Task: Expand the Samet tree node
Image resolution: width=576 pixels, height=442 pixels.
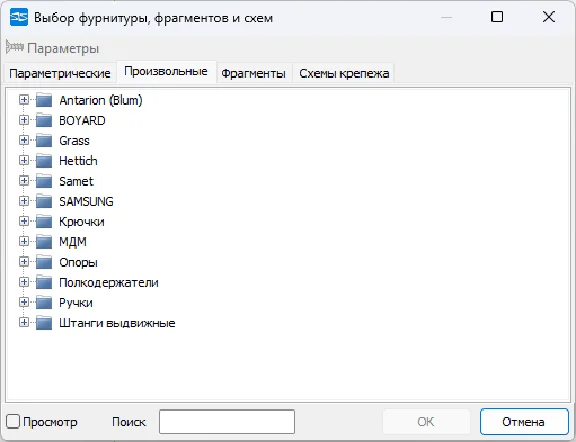Action: (x=24, y=180)
